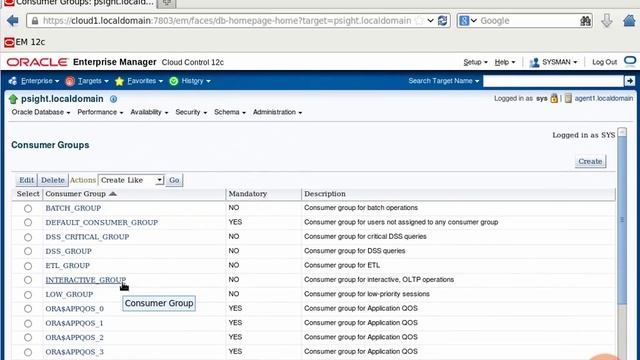Go back with the browser back arrow

tap(13, 20)
